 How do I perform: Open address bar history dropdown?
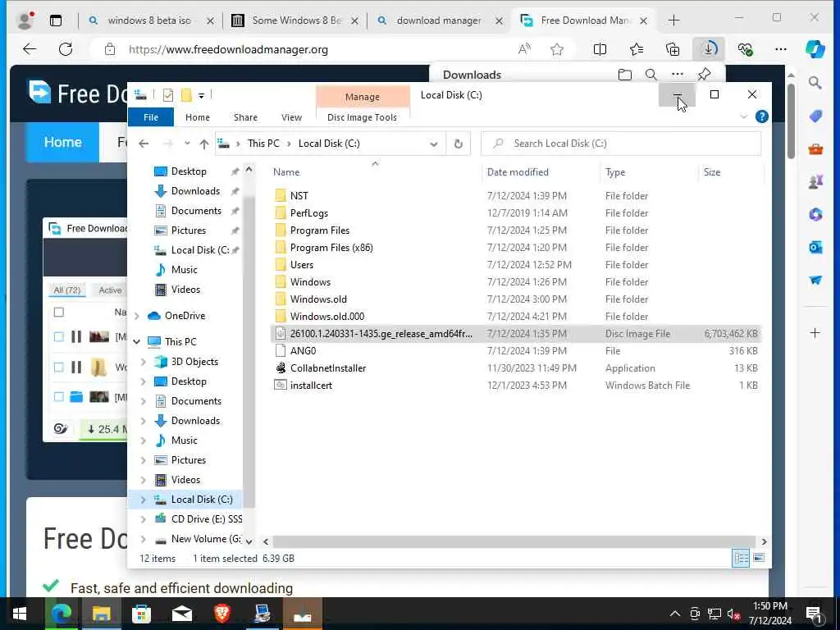[x=434, y=144]
